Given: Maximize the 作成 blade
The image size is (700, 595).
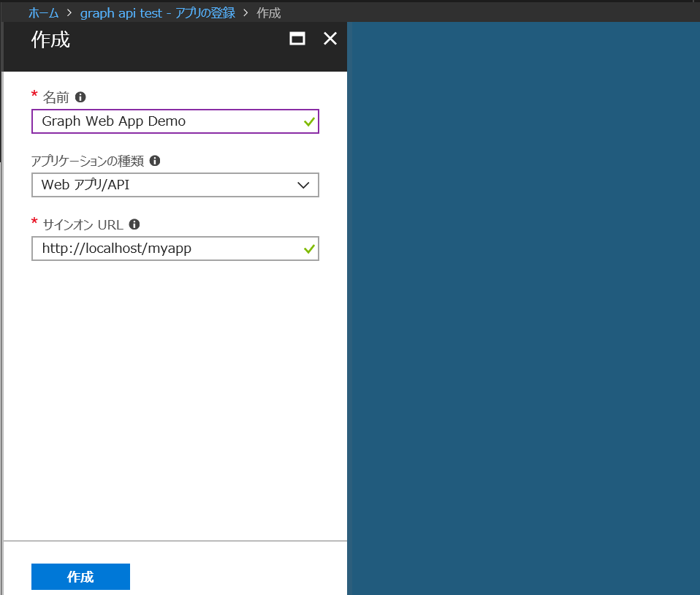Looking at the screenshot, I should click(297, 39).
